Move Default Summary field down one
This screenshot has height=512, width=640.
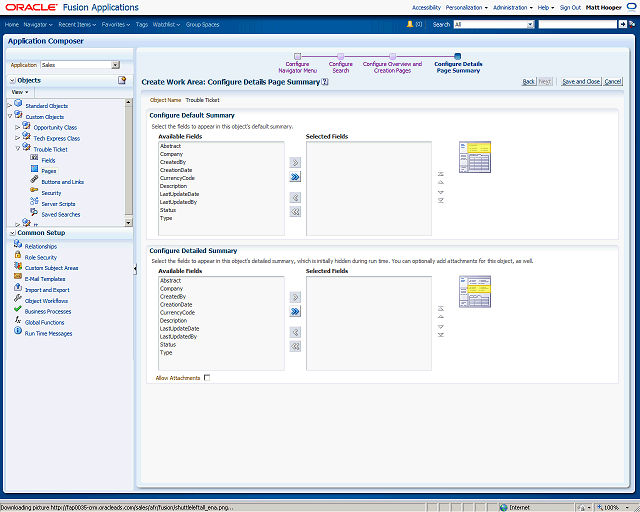(441, 192)
